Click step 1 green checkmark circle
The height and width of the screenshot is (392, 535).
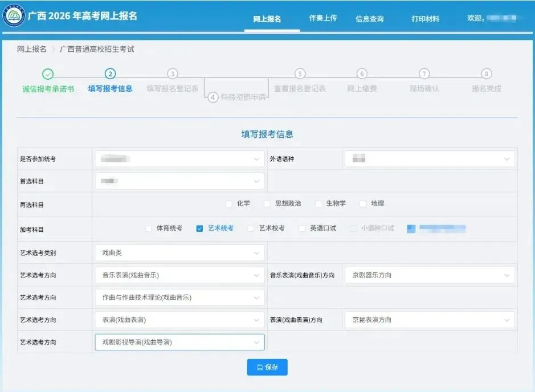[48, 73]
